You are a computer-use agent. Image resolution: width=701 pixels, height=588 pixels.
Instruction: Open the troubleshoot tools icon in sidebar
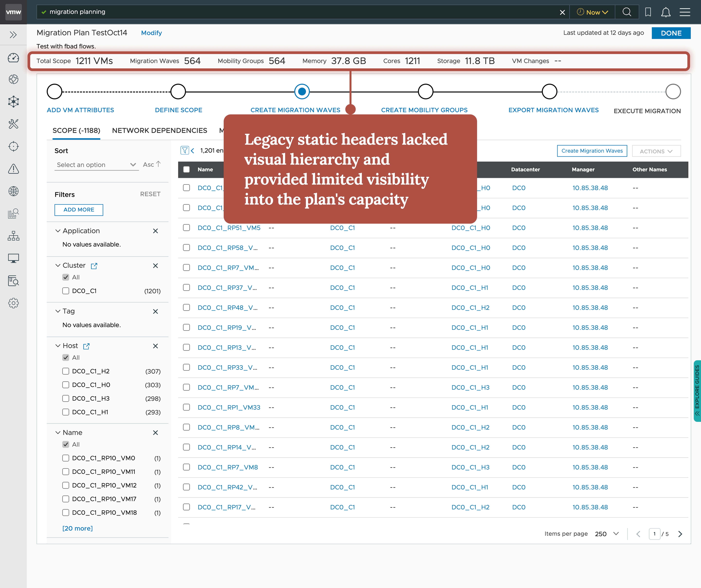[x=13, y=124]
